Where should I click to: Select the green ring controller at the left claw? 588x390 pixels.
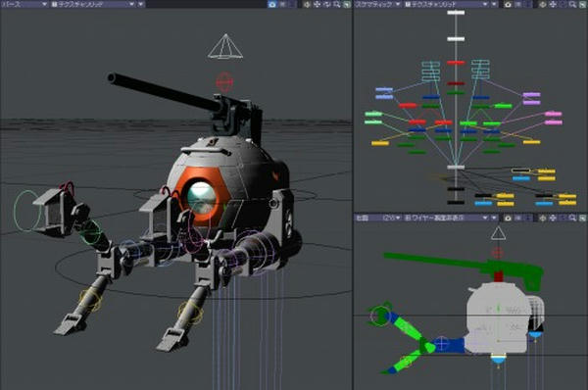[x=26, y=211]
